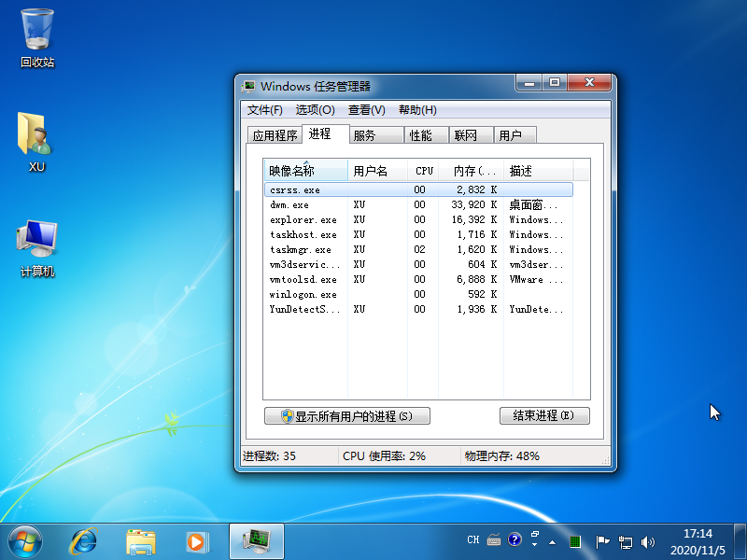Open the Windows Start menu orb
The width and height of the screenshot is (747, 560).
pyautogui.click(x=26, y=539)
